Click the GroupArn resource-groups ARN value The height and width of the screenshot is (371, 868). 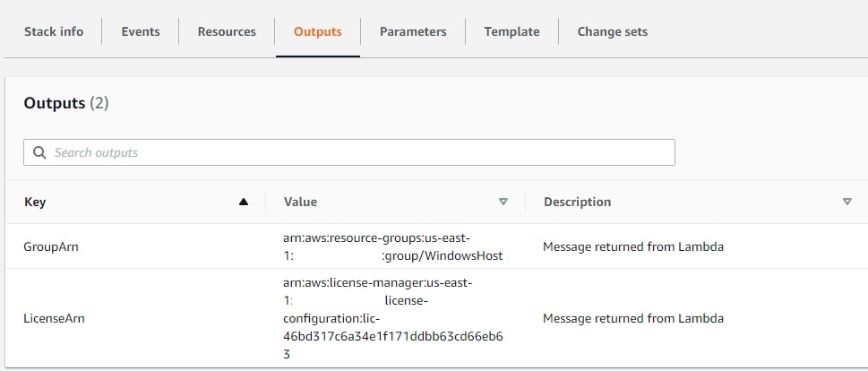pyautogui.click(x=393, y=246)
